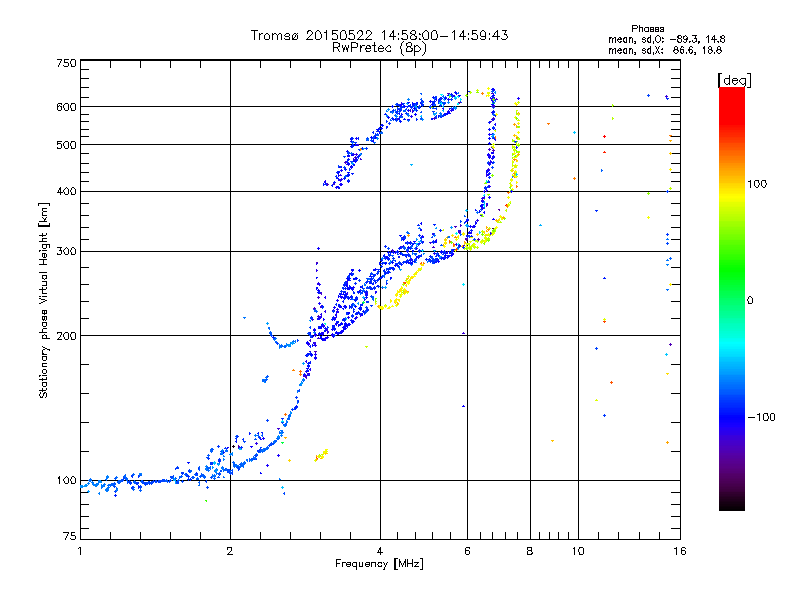The height and width of the screenshot is (600, 800).
Task: Click the plot title 'Tromsø 20150522 14:58:00-14:59:43'
Action: tap(379, 35)
